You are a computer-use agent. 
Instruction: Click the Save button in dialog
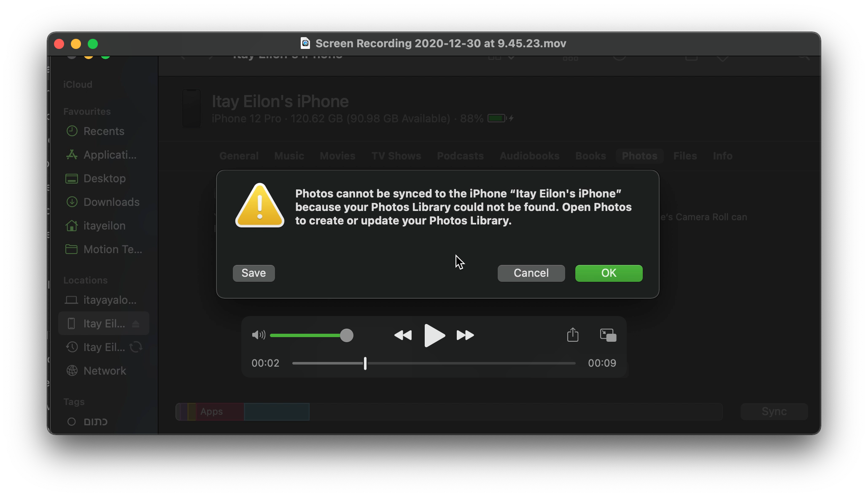point(253,273)
